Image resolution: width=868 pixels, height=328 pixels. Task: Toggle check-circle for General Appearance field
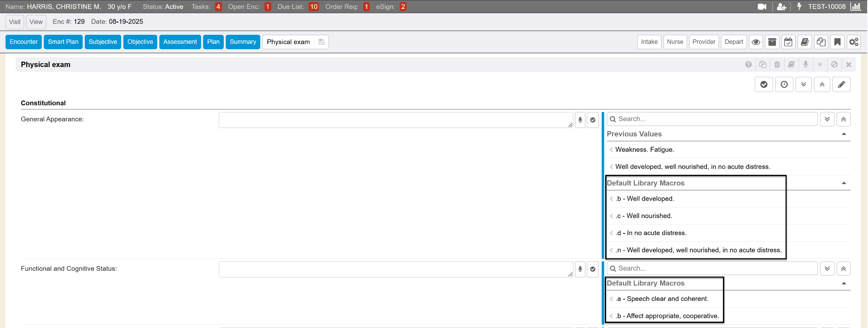click(593, 120)
